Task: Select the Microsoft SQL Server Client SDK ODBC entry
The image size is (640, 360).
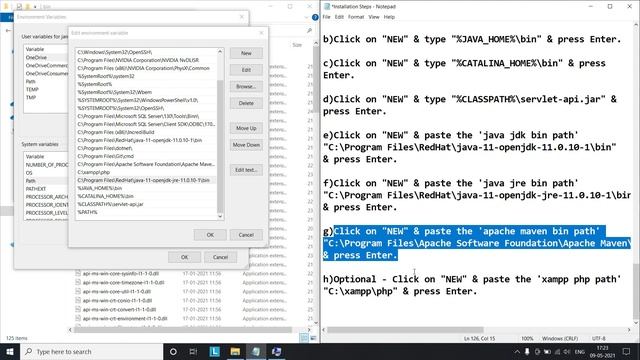Action: point(146,124)
